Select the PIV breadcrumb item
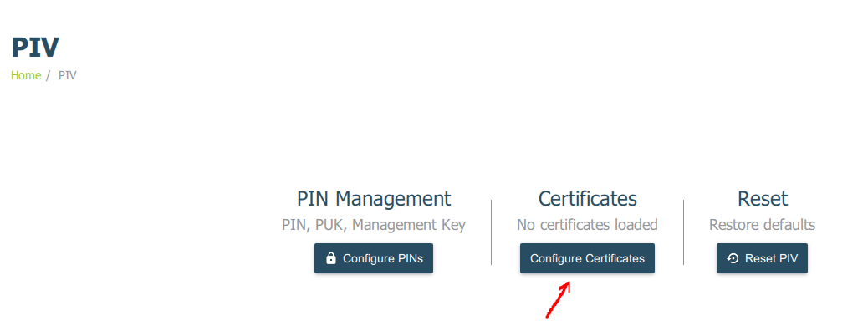 pyautogui.click(x=68, y=75)
